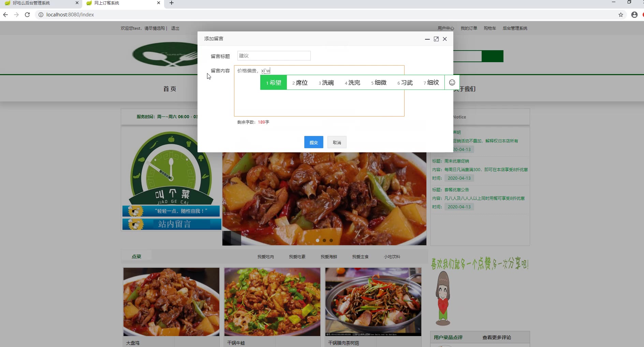The width and height of the screenshot is (644, 347).
Task: Click the 退出 logout link
Action: point(175,28)
